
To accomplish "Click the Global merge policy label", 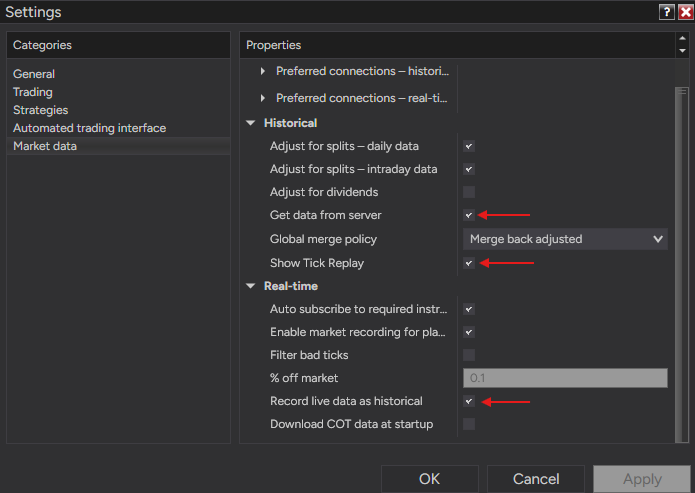I will (x=323, y=239).
